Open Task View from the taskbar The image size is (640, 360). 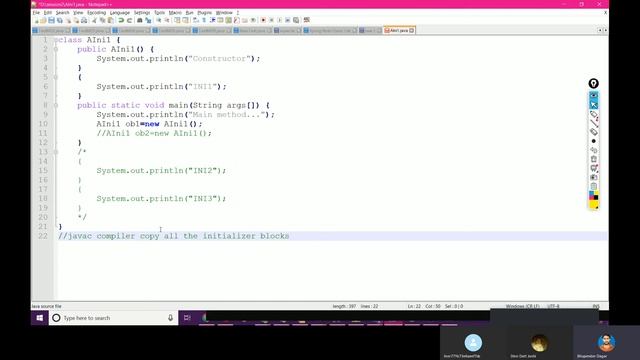tap(187, 318)
